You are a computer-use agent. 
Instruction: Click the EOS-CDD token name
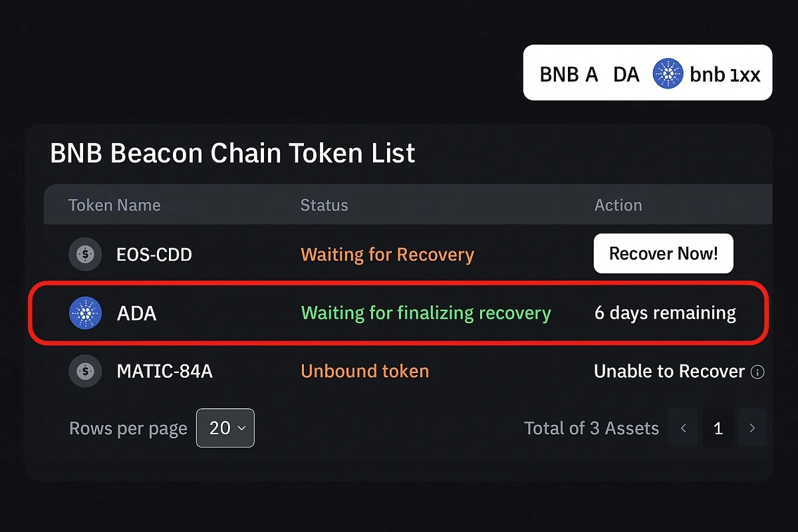coord(154,255)
